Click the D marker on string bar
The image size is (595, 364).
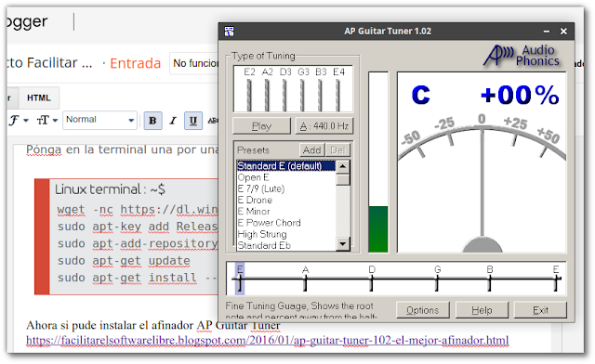pos(372,279)
